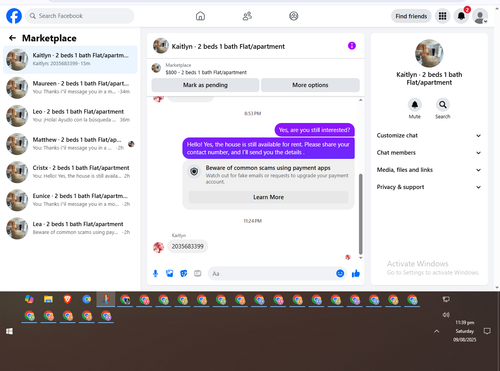Choose a sticker icon in composer
Viewport: 500px width, 371px height.
184,274
